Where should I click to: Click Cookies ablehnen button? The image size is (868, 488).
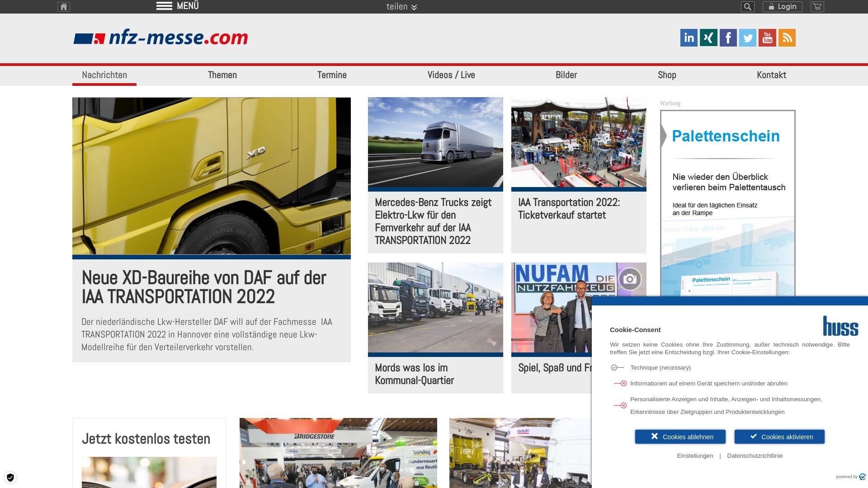pyautogui.click(x=680, y=437)
